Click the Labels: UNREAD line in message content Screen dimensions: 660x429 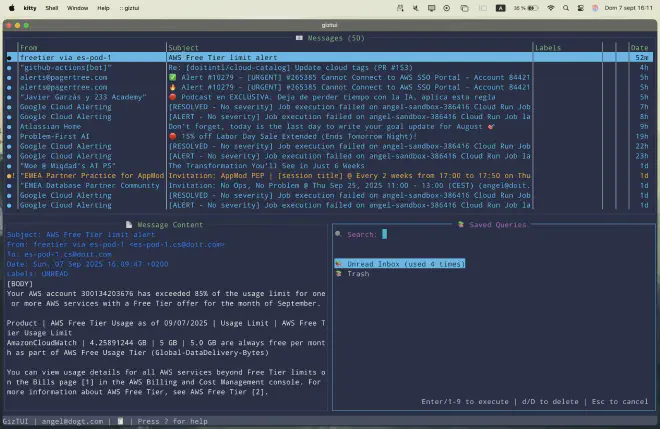click(37, 274)
